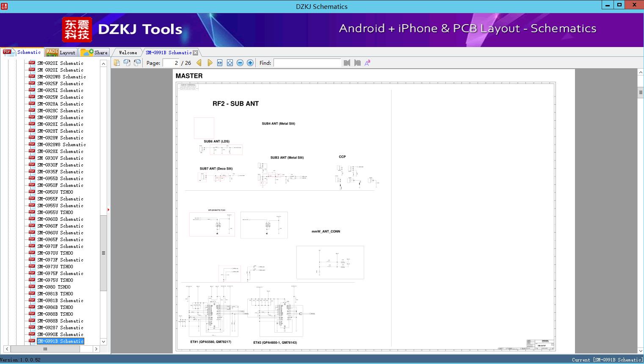Click the page number input field
644x364 pixels.
tap(171, 63)
